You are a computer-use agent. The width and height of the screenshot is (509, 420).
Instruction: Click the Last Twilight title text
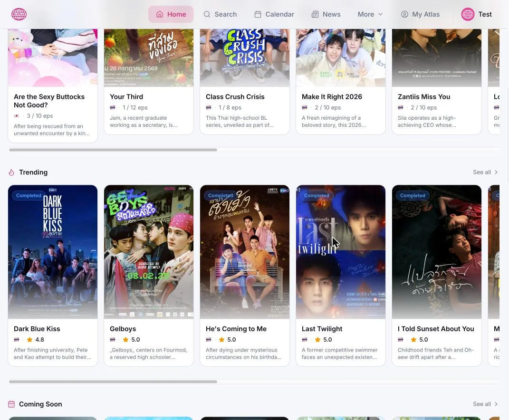pyautogui.click(x=322, y=329)
